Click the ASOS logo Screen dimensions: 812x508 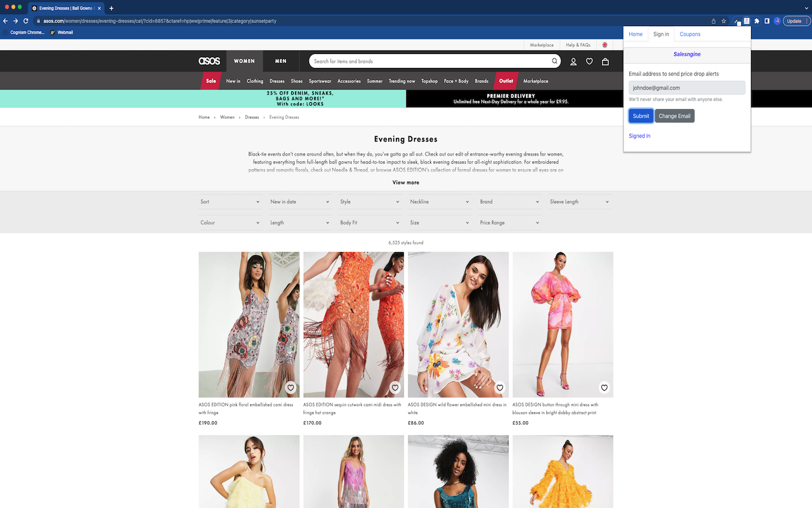click(x=209, y=60)
